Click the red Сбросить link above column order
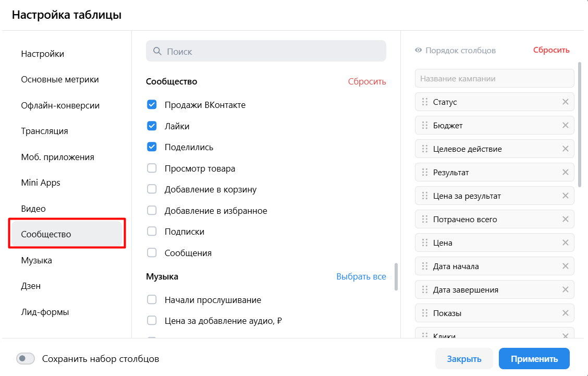 tap(551, 51)
